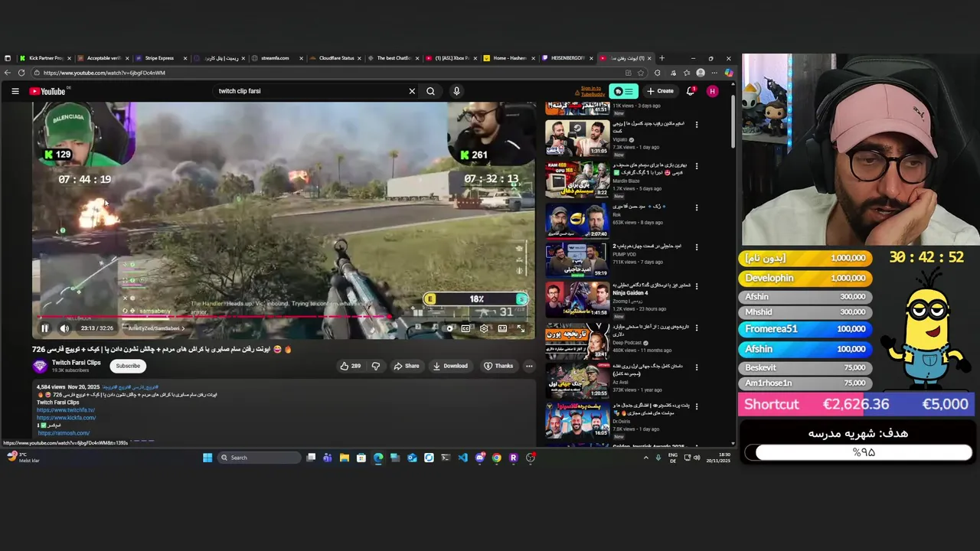980x551 pixels.
Task: Enter fullscreen video mode
Action: (521, 328)
